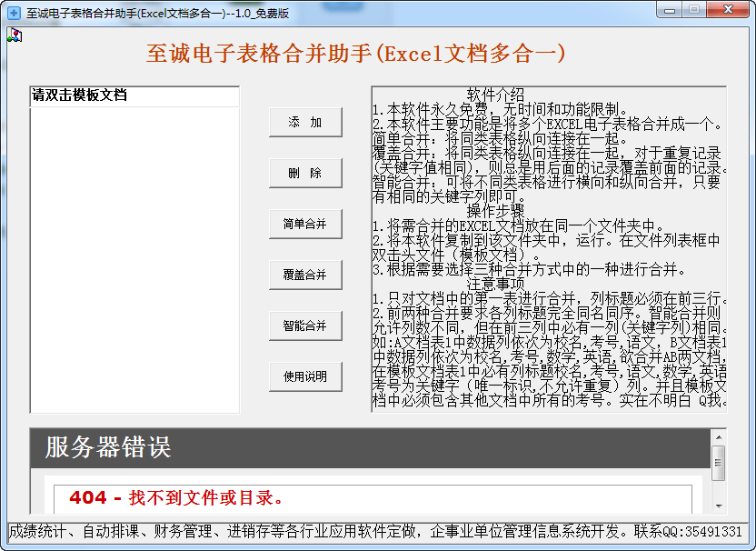Start a 简单合并 simple merge
This screenshot has width=756, height=551.
coord(305,224)
